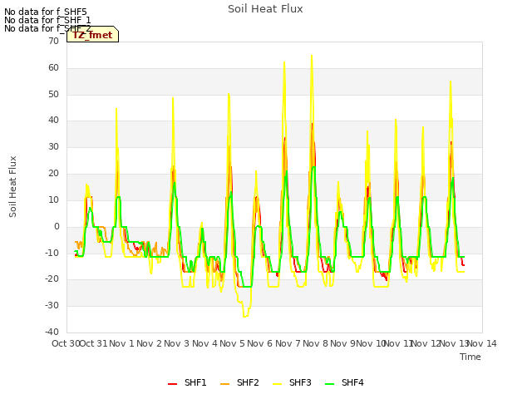Click the Nov 5 x-axis label
Screen dimensions: 532x399
tap(232, 343)
